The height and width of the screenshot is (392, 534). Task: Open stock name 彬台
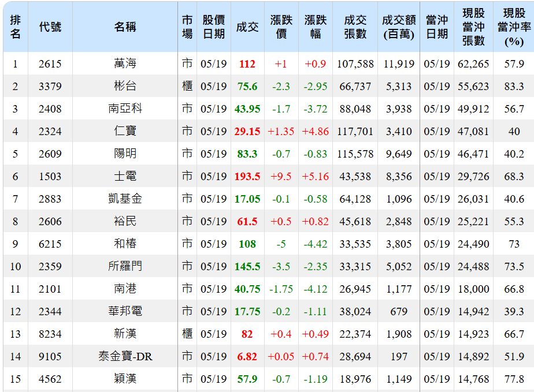coord(125,86)
